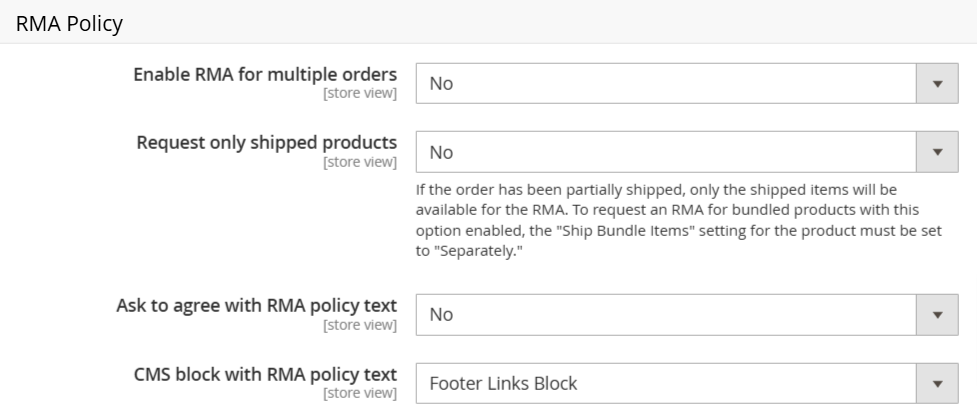Screen dimensions: 977x418
Task: Click the Ask to agree with RMA policy label
Action: [x=257, y=306]
